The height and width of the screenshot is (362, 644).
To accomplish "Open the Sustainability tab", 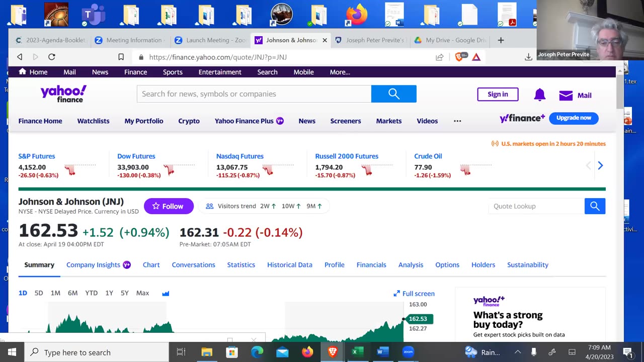I will pos(528,265).
